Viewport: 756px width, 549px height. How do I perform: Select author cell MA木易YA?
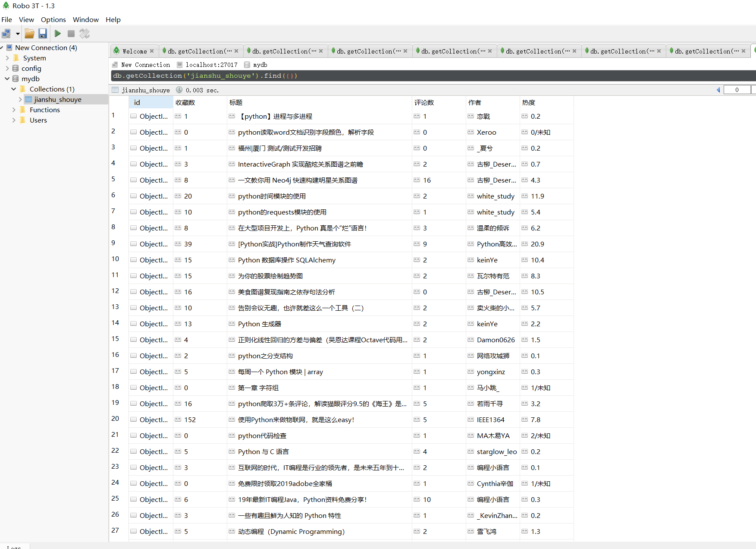tap(492, 436)
